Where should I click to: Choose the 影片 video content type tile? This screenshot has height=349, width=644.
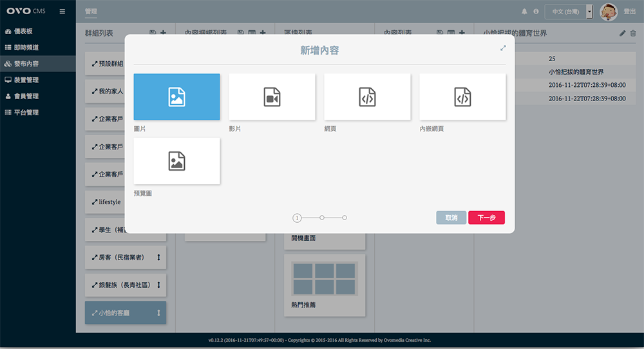click(x=272, y=97)
